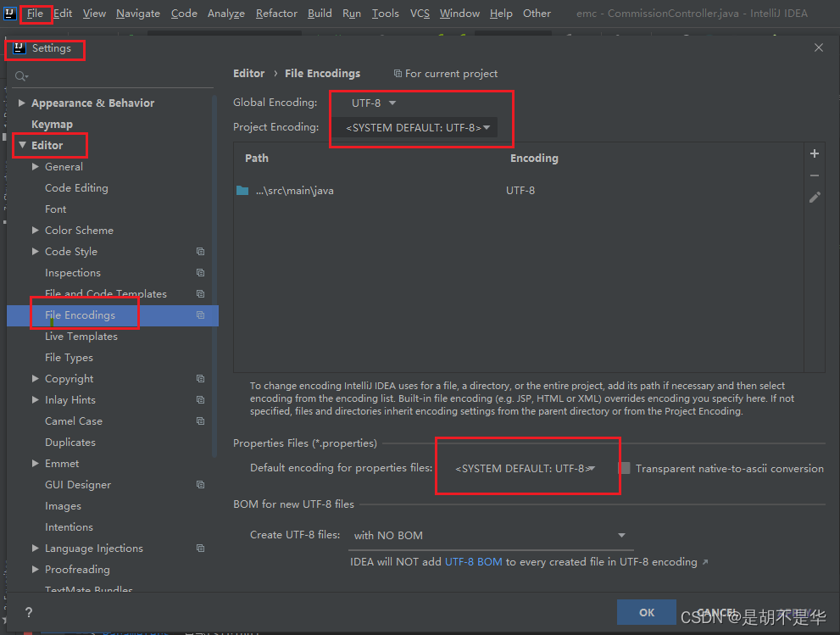
Task: Click project-level icon beside Language Injections
Action: pyautogui.click(x=200, y=549)
